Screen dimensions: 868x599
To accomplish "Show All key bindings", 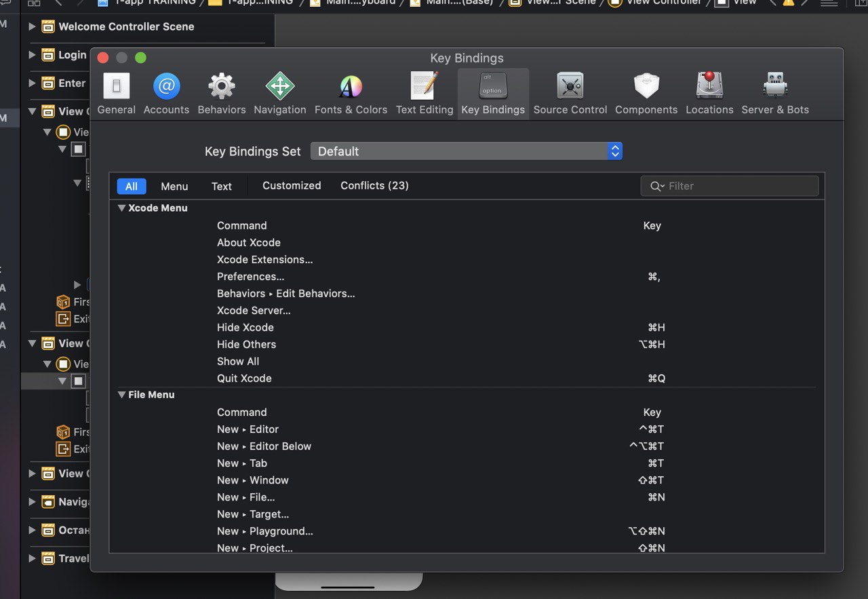I will click(x=132, y=186).
